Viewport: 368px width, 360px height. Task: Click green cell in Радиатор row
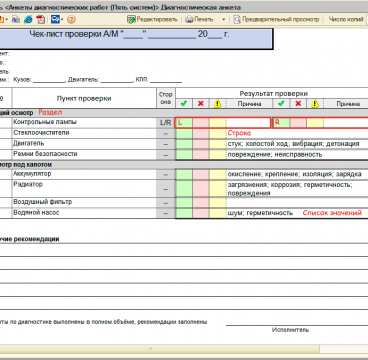click(184, 189)
